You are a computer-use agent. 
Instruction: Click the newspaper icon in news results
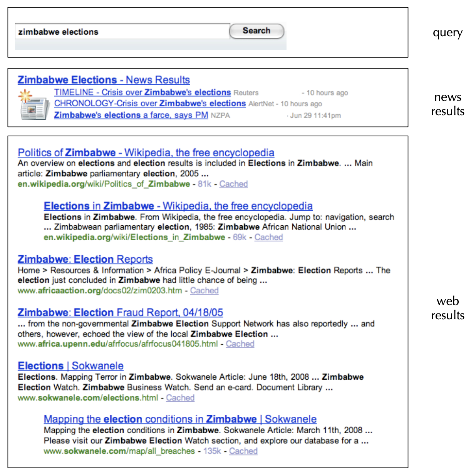coord(34,104)
